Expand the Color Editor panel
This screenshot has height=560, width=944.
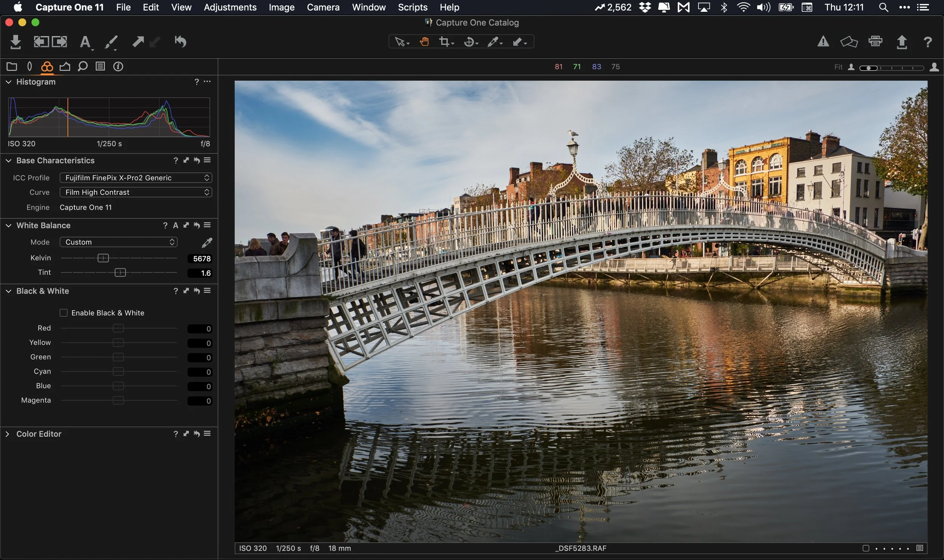pyautogui.click(x=7, y=434)
